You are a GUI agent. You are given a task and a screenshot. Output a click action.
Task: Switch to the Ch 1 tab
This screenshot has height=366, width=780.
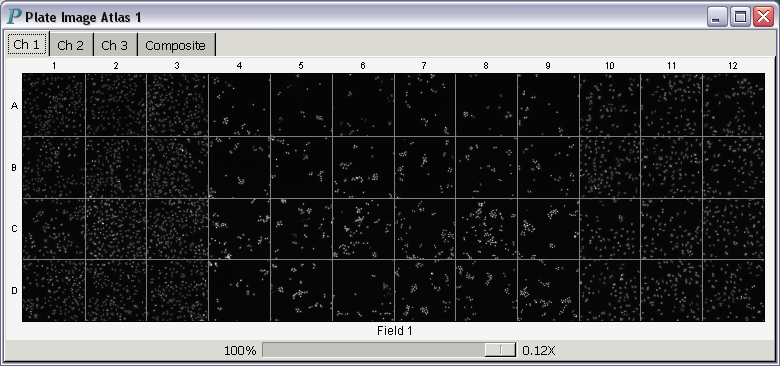(27, 45)
